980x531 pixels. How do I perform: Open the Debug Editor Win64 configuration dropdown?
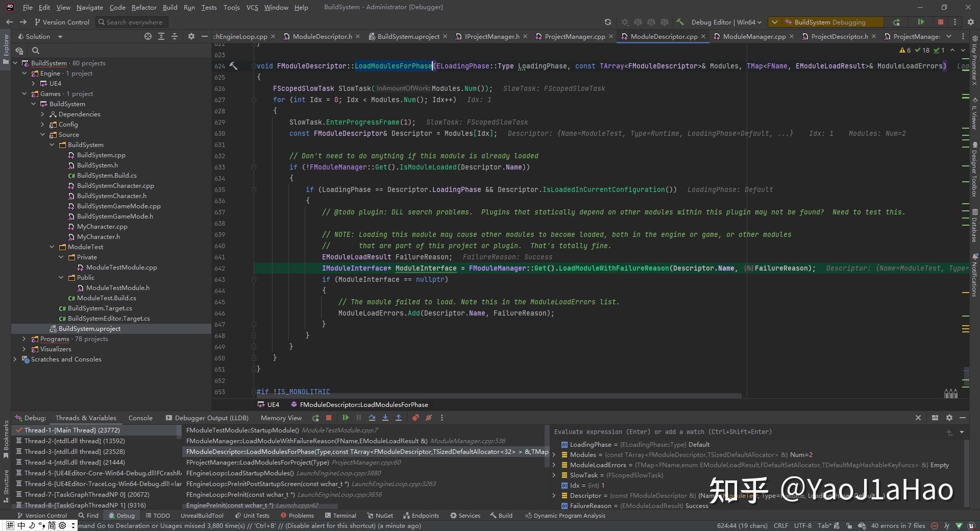pos(725,22)
